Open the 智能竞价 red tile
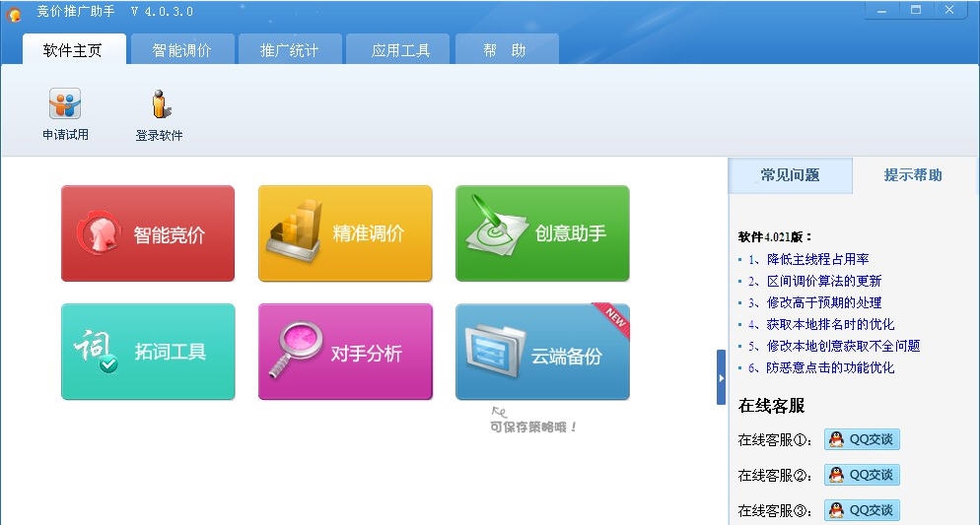Image resolution: width=980 pixels, height=525 pixels. pos(148,233)
